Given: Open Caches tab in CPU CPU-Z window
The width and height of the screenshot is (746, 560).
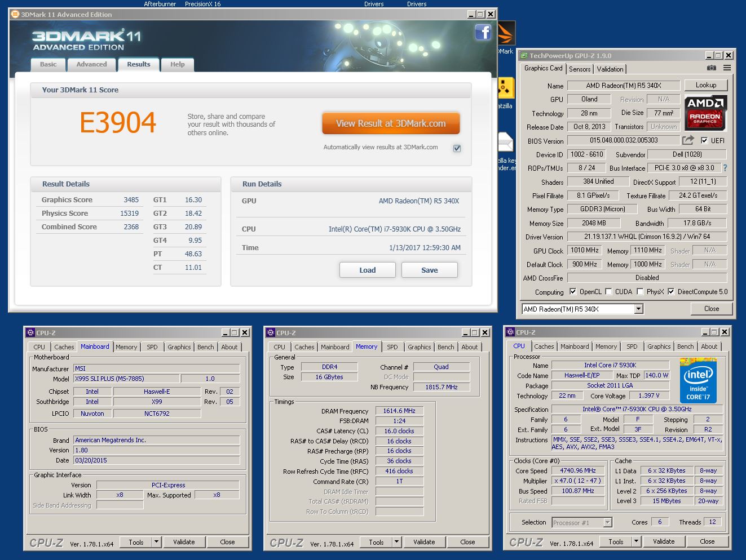Looking at the screenshot, I should point(544,346).
